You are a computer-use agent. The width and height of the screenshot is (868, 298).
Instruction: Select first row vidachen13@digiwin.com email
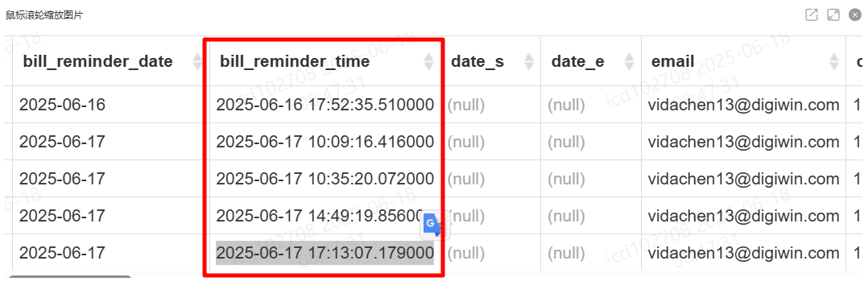pos(744,104)
